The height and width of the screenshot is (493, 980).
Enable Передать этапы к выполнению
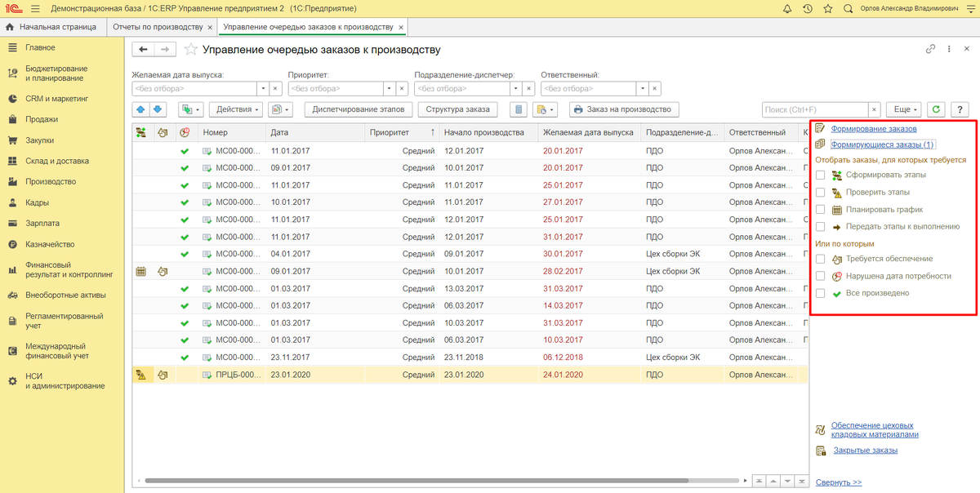[821, 226]
